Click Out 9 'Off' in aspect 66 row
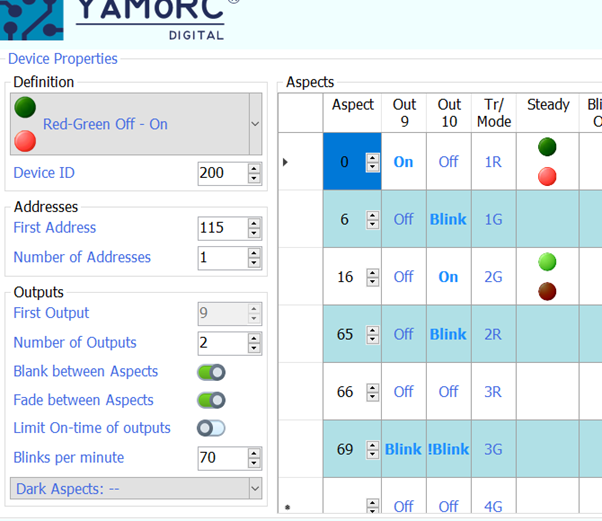 point(404,392)
